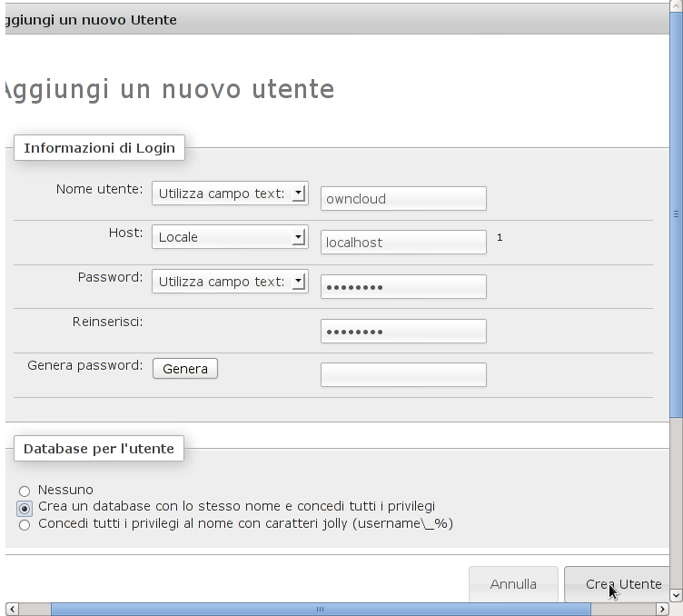Click footnote marker 1 beside Host field

pyautogui.click(x=500, y=238)
